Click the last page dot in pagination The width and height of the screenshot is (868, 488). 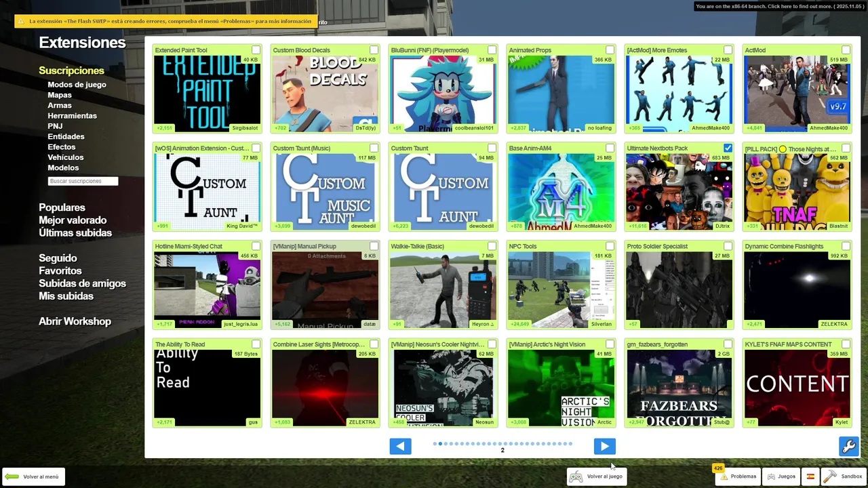pos(570,444)
